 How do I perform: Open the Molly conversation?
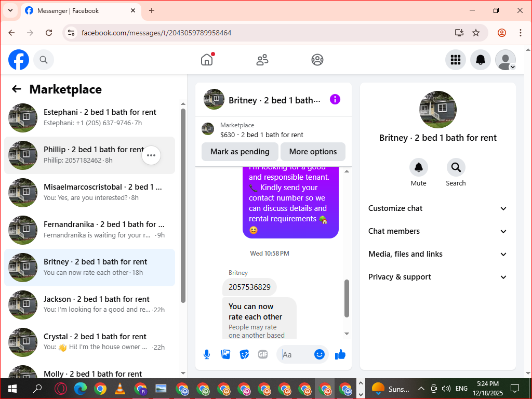pyautogui.click(x=89, y=371)
